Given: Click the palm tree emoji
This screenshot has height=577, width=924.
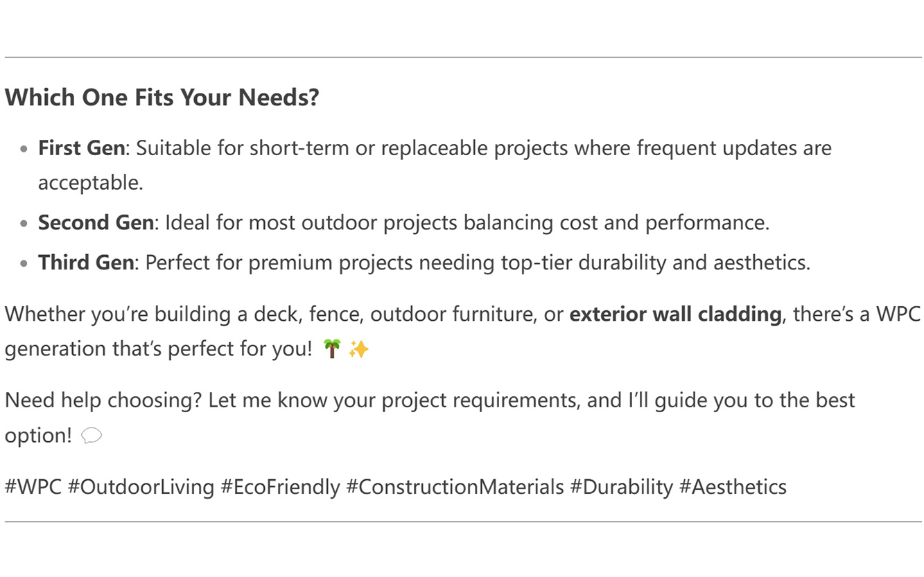Looking at the screenshot, I should (332, 349).
